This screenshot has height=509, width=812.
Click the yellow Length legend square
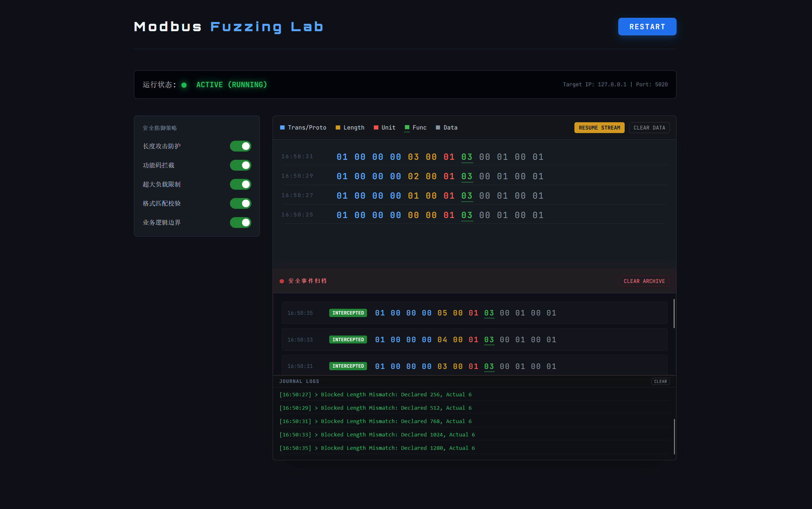[338, 128]
